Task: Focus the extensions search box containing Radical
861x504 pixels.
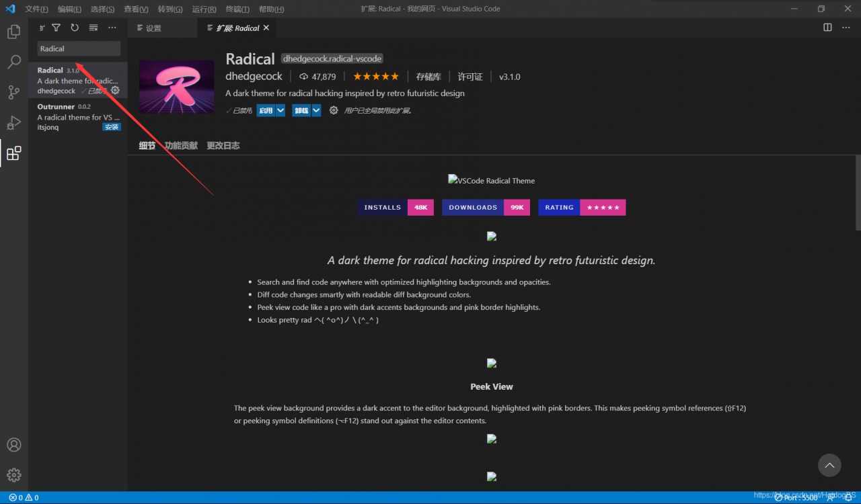Action: click(x=79, y=48)
